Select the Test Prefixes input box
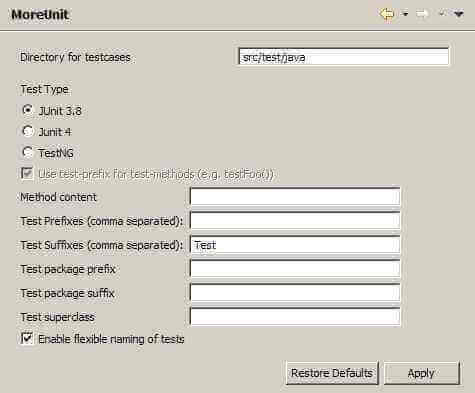 [295, 221]
